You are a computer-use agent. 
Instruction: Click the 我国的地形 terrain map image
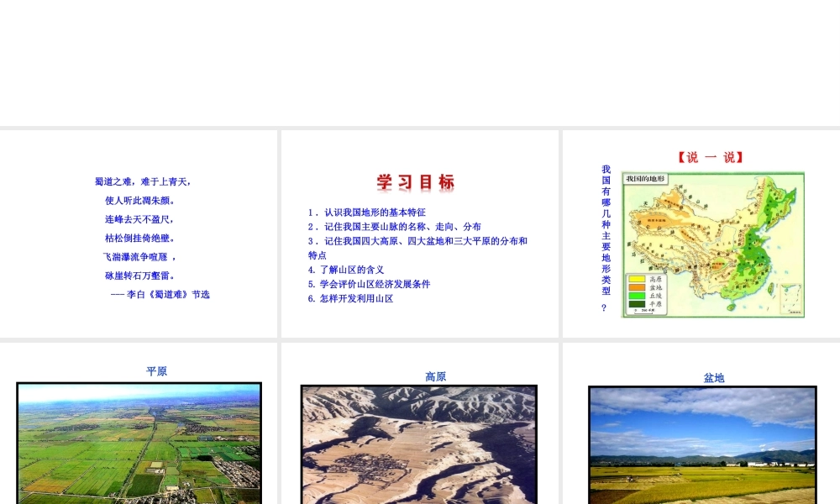(713, 244)
